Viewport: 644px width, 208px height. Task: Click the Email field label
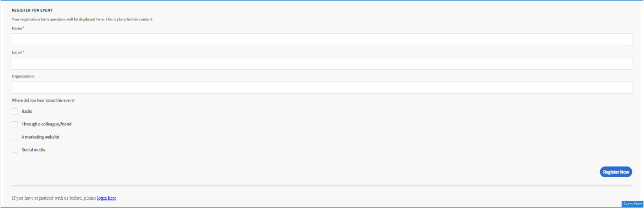[17, 52]
